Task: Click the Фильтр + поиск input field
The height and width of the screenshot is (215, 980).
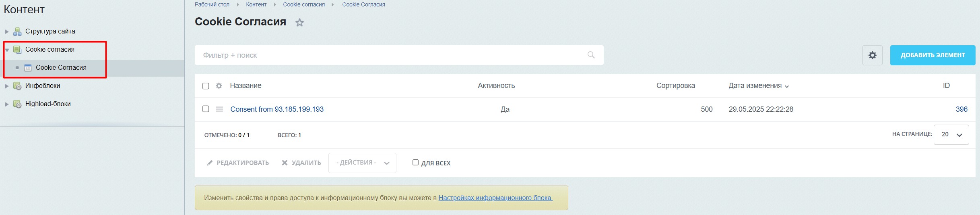Action: point(390,55)
